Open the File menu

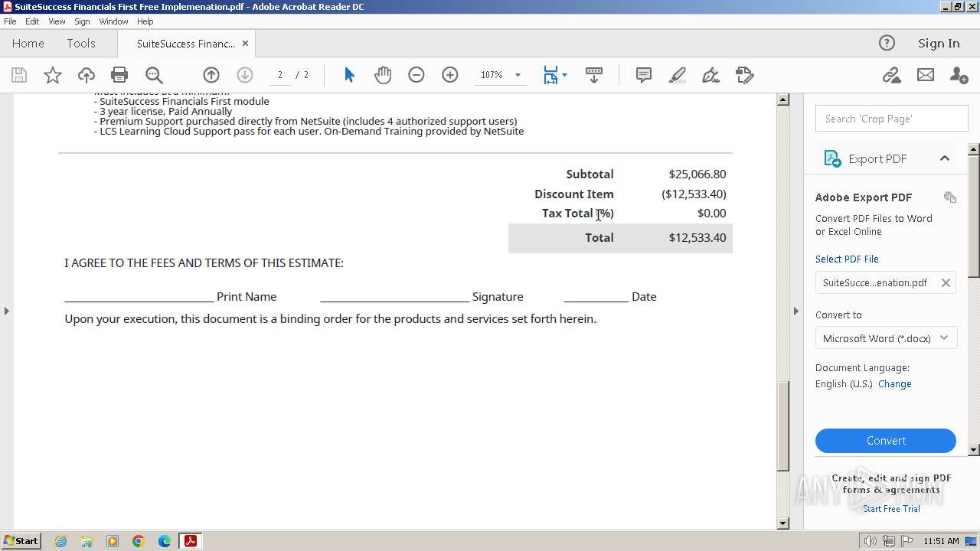tap(10, 21)
